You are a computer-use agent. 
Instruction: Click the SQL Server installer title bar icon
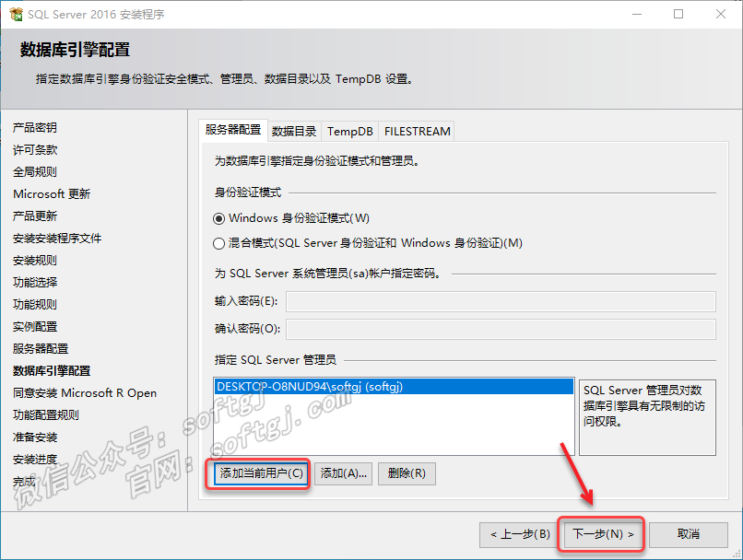tap(16, 14)
